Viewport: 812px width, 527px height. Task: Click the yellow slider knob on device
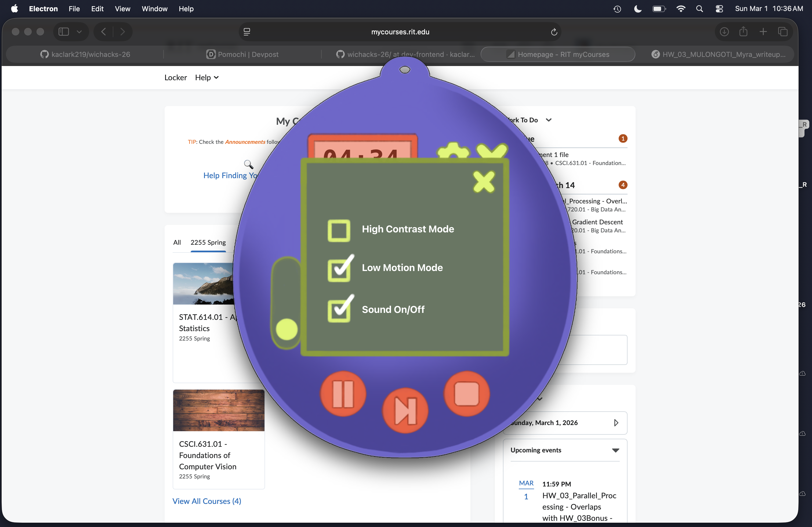(x=287, y=329)
